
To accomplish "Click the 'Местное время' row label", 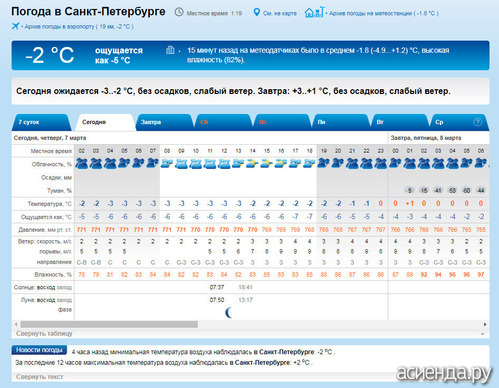I will pos(51,151).
